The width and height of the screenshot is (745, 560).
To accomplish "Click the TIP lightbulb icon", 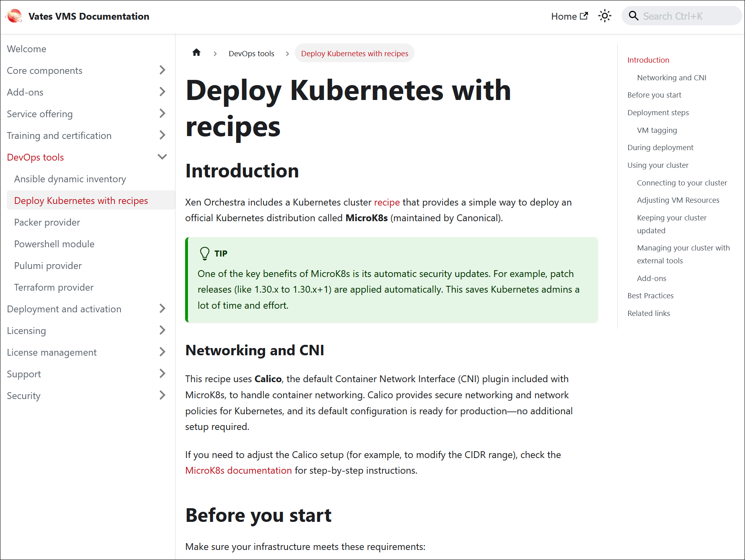I will pos(204,253).
